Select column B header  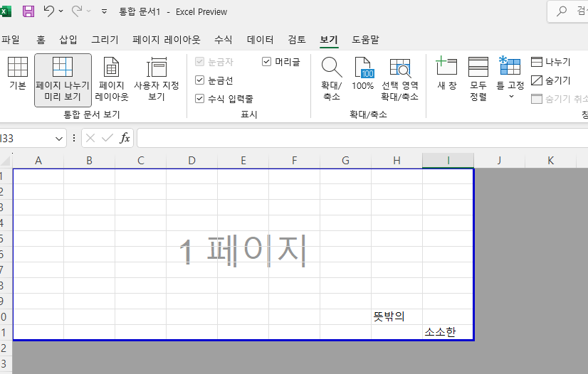89,161
